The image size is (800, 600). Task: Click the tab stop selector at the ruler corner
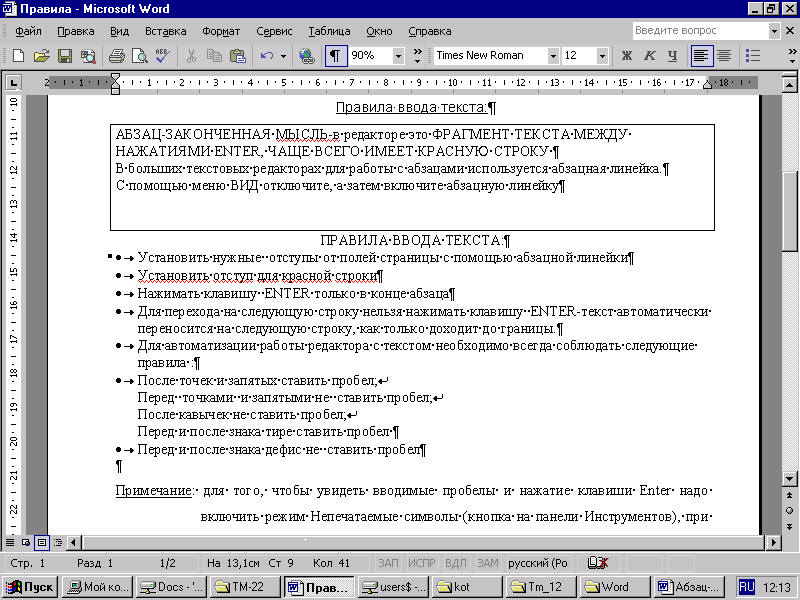point(13,82)
